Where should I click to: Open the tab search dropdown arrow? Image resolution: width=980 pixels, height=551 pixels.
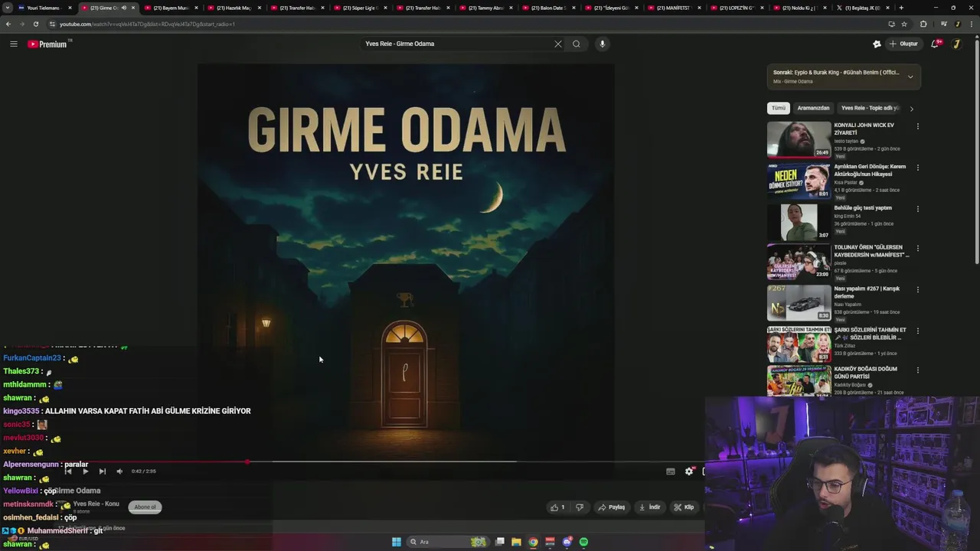(8, 8)
